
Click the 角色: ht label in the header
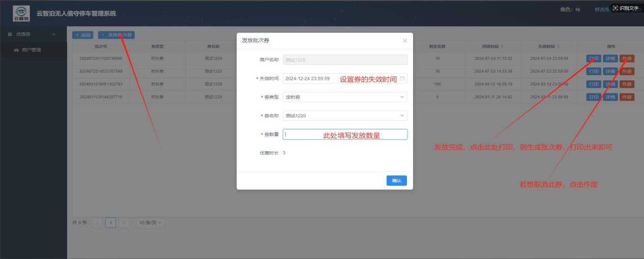(x=570, y=9)
